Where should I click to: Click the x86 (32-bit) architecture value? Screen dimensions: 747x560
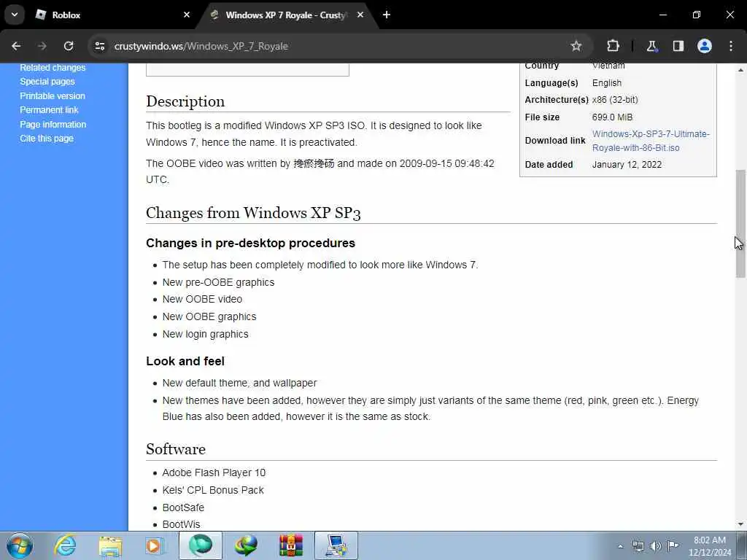click(614, 100)
